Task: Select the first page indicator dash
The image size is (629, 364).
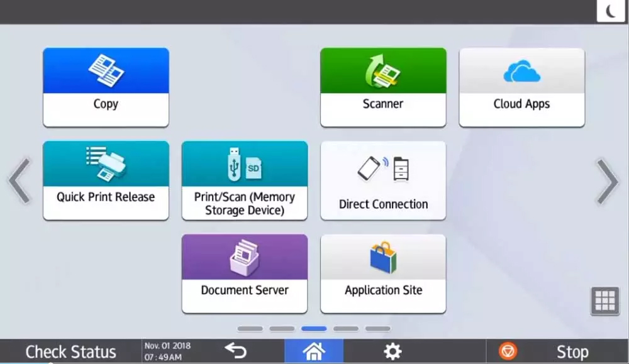Action: pyautogui.click(x=250, y=329)
